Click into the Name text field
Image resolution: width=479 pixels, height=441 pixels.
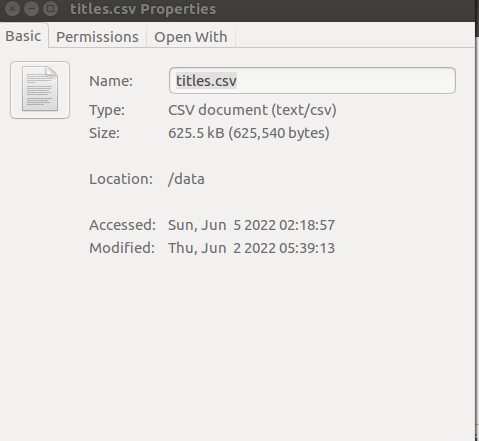(x=312, y=81)
